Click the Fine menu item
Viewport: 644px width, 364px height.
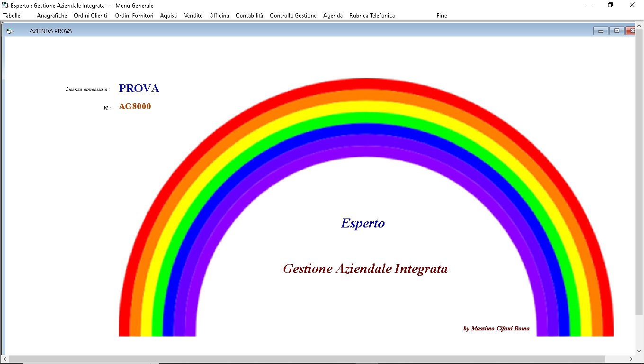tap(441, 16)
